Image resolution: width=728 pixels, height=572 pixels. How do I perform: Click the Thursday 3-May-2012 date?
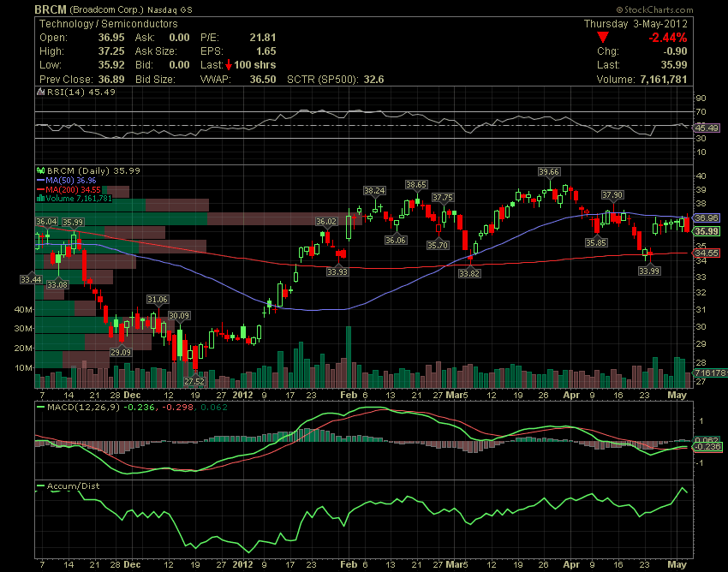click(x=636, y=24)
